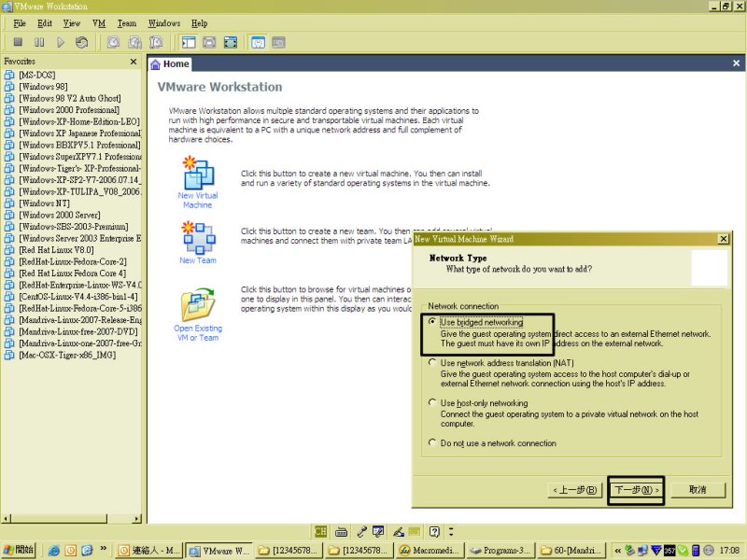Click the microphone icon on the language bar
This screenshot has height=560, width=747.
tap(361, 531)
